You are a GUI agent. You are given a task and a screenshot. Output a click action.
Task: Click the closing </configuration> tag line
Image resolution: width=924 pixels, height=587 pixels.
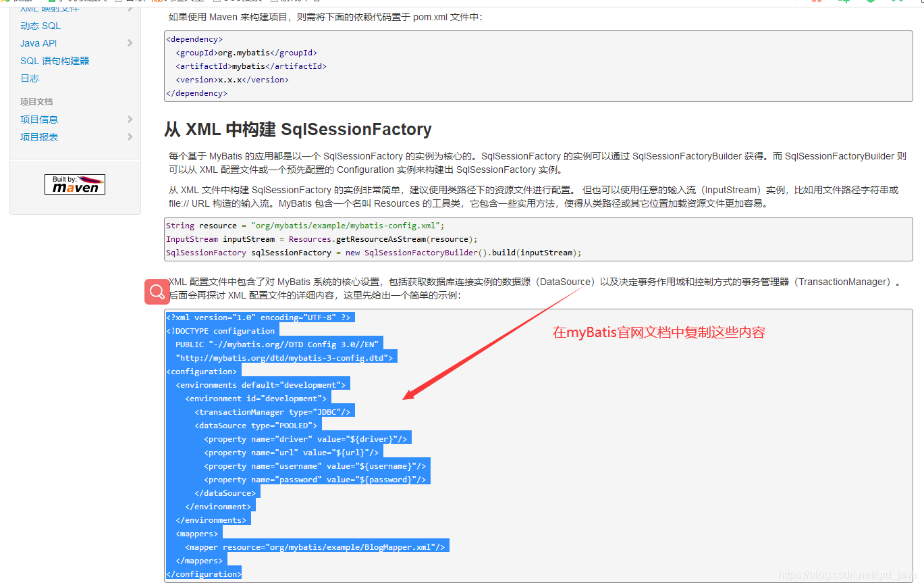(204, 574)
